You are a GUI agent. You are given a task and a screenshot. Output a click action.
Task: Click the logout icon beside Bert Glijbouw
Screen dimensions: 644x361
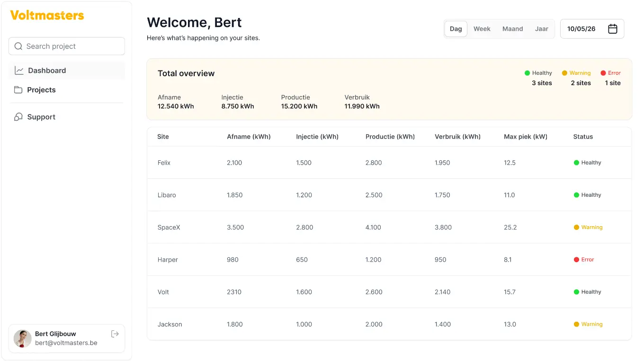click(115, 334)
